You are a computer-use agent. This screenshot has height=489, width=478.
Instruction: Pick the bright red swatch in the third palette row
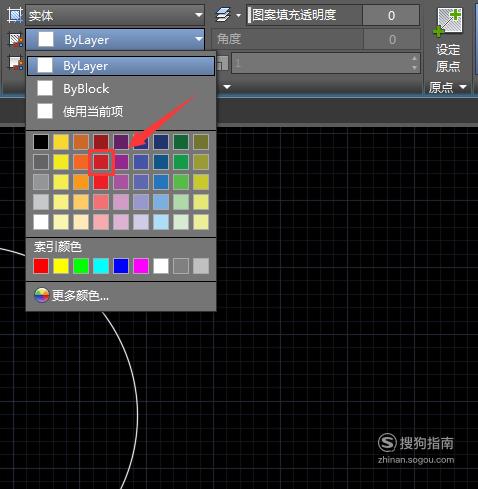(101, 182)
